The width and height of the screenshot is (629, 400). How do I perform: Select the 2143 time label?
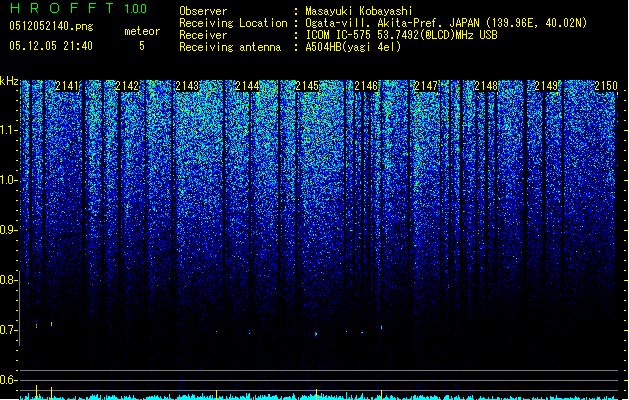pos(187,86)
